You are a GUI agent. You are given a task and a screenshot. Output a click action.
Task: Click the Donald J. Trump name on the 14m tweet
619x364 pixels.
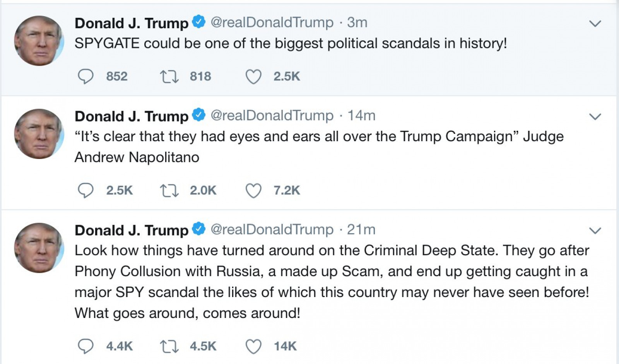click(x=132, y=116)
